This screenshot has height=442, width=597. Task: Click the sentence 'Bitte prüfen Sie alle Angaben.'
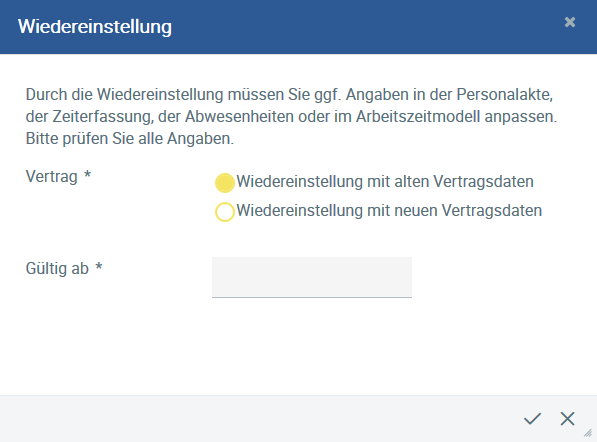tap(130, 139)
